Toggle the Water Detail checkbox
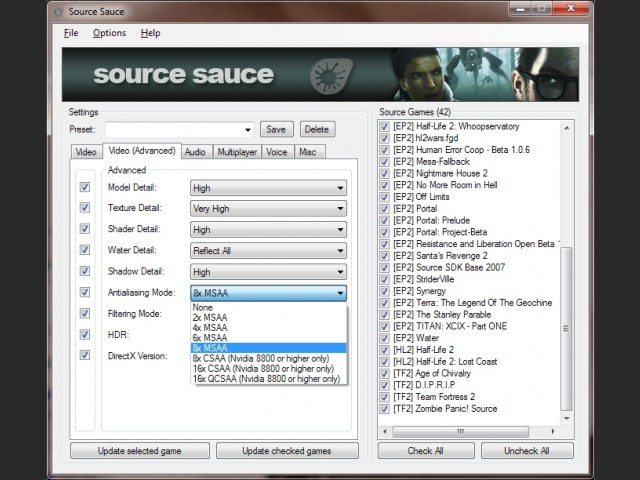The width and height of the screenshot is (640, 480). click(x=85, y=249)
